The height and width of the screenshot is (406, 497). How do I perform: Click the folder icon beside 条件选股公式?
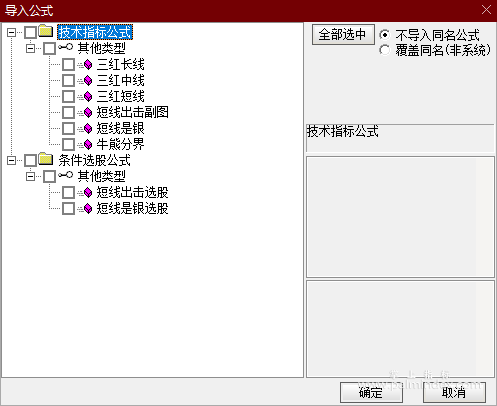[46, 159]
